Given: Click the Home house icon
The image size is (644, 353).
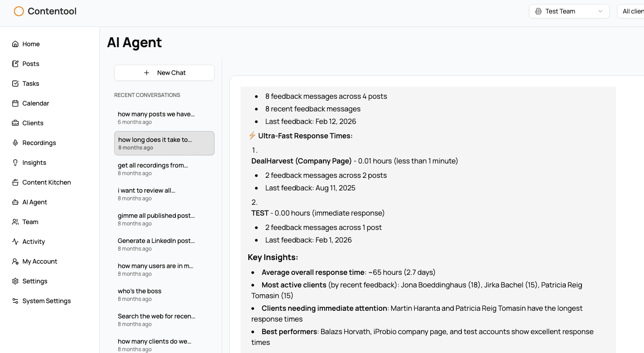Looking at the screenshot, I should coord(15,44).
